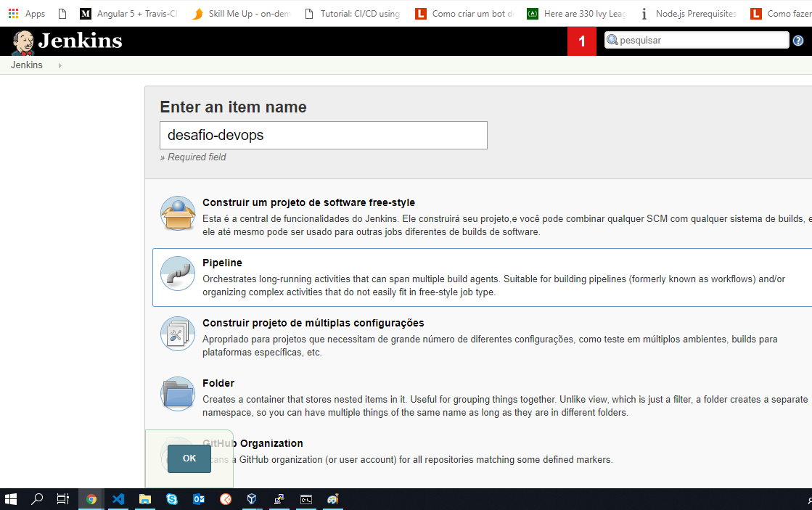
Task: Click the 'Required field' hint text
Action: click(x=193, y=157)
